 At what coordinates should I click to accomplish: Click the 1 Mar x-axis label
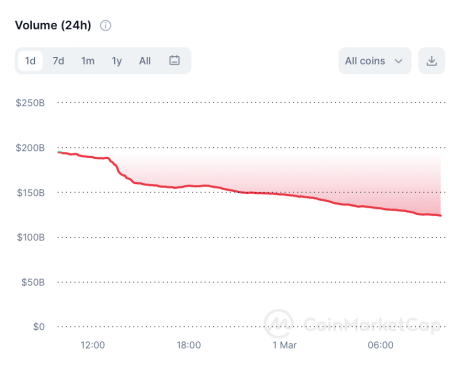click(285, 345)
